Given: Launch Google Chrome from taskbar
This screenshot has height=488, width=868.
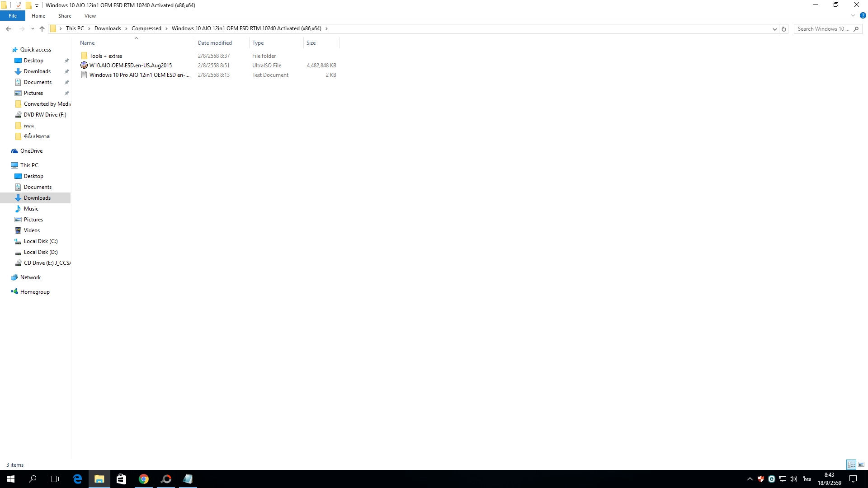Looking at the screenshot, I should point(143,479).
